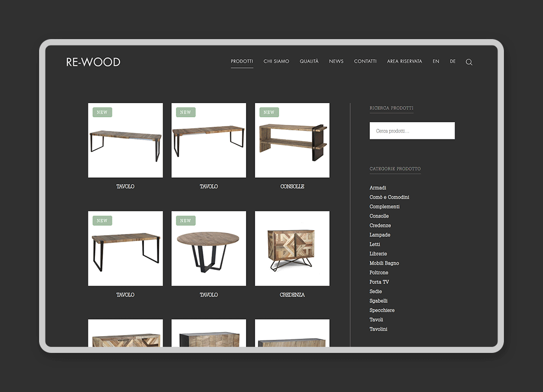
Task: Open the News menu item
Action: click(x=336, y=61)
